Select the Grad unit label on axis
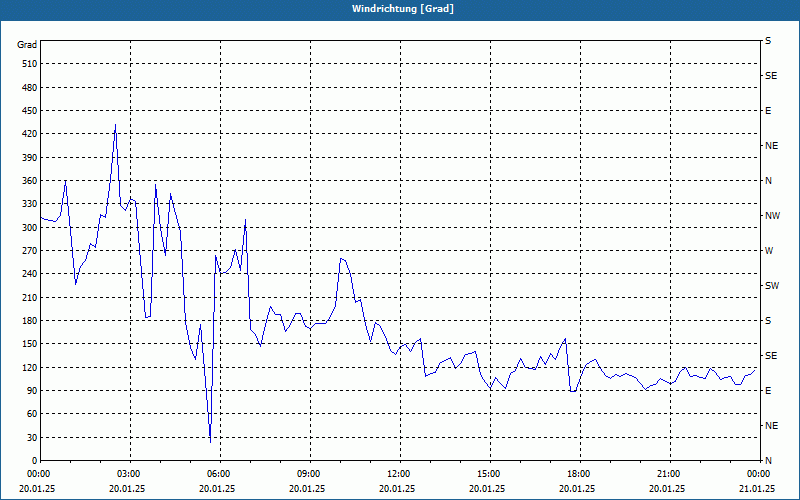 (x=27, y=45)
